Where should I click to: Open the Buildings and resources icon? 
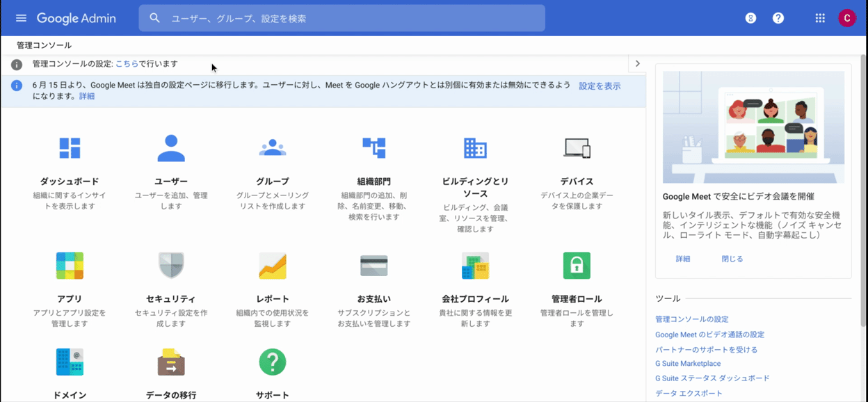coord(475,148)
